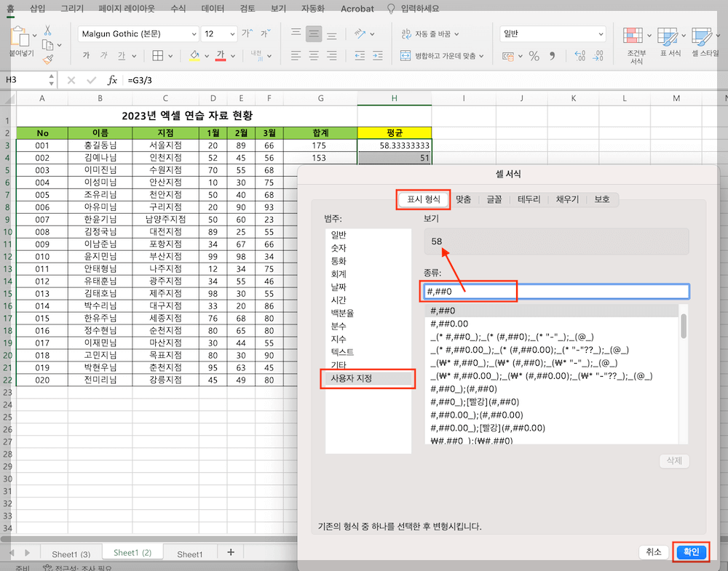Screen dimensions: 728x571
Task: Switch to the Sheet1 (3) sheet tab
Action: pyautogui.click(x=71, y=554)
